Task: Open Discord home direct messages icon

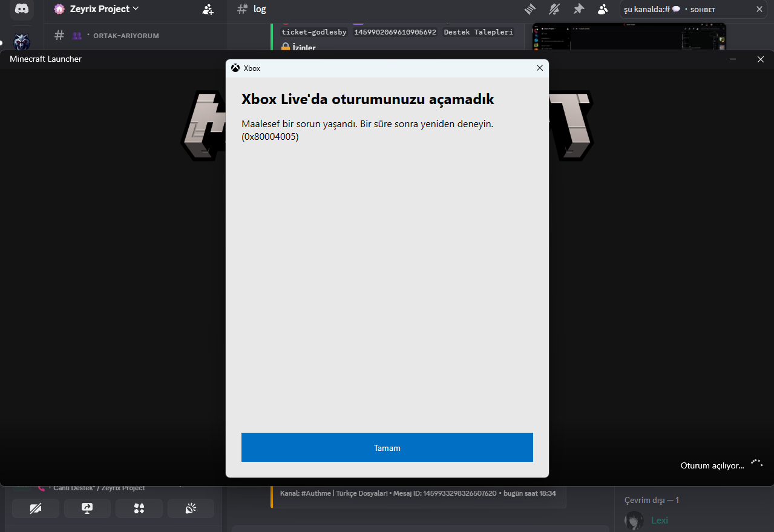Action: pos(22,10)
